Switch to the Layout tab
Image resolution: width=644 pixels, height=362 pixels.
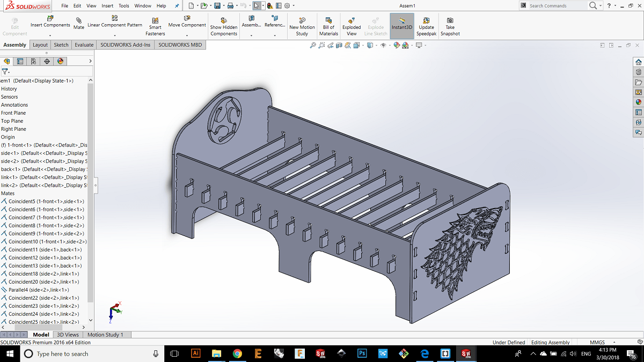tap(40, 45)
